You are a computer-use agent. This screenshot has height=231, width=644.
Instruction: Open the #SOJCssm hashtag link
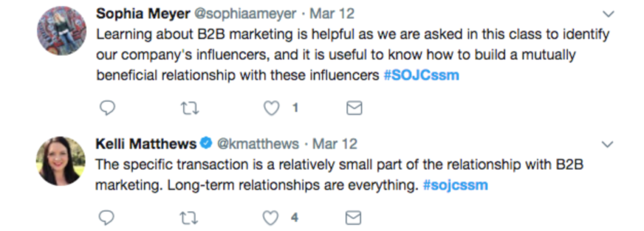tap(421, 75)
